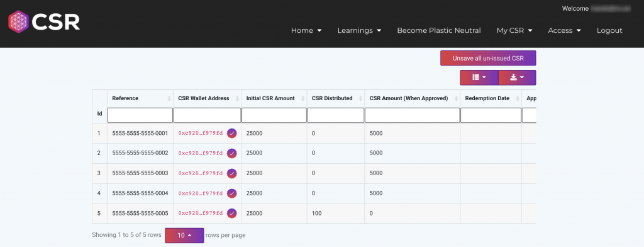
Task: Select reference 5555-5555-5555-0003 cell
Action: [140, 173]
